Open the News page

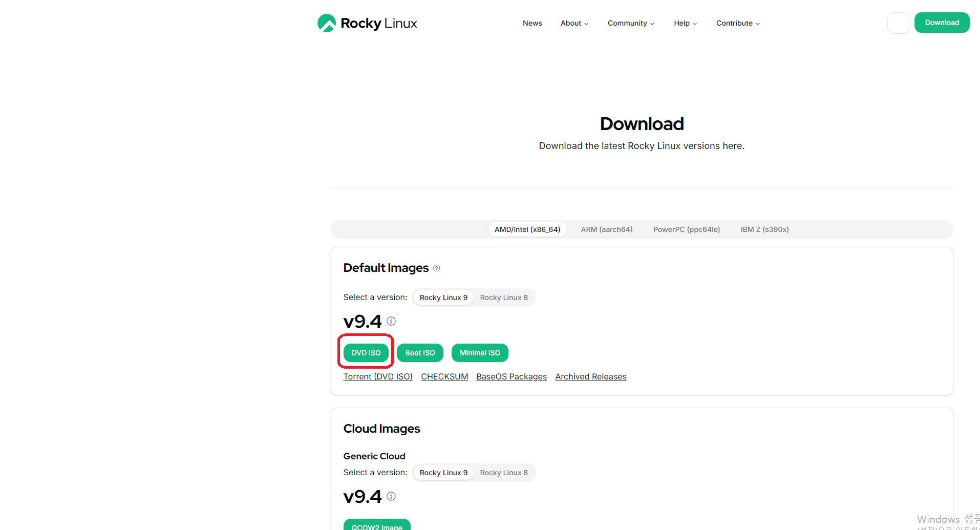pos(532,23)
